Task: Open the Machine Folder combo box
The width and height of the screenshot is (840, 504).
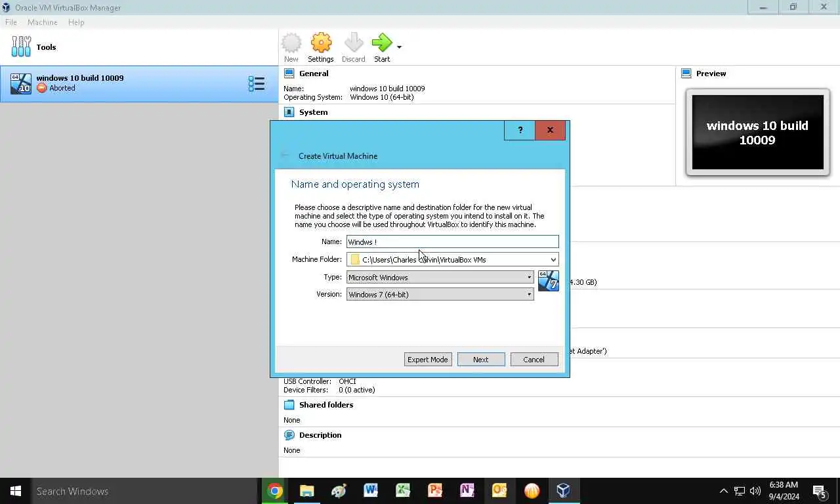Action: pos(453,259)
